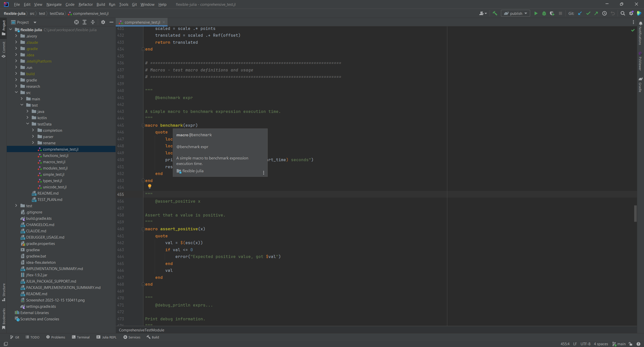Click the main git branch widget
This screenshot has height=347, width=644.
(619, 344)
